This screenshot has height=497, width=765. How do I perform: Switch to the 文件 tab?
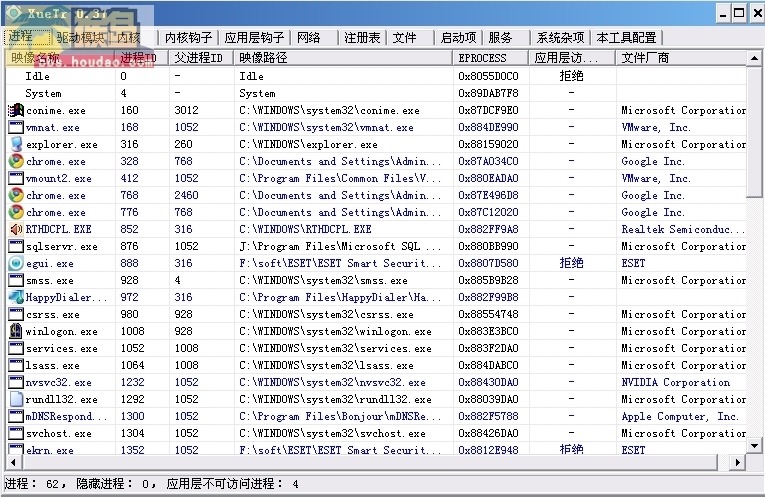pyautogui.click(x=409, y=38)
